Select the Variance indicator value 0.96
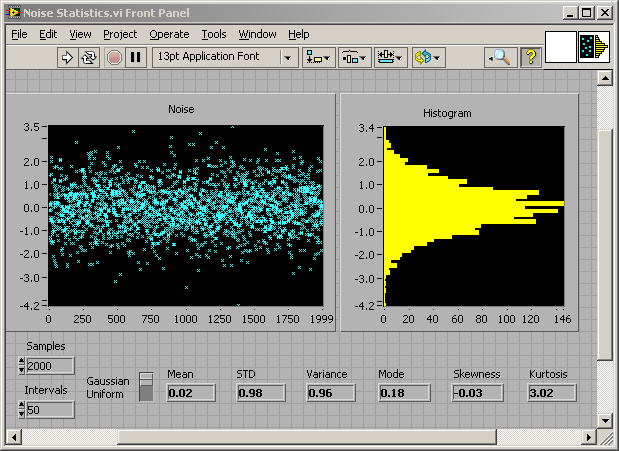The width and height of the screenshot is (619, 451). (x=331, y=393)
